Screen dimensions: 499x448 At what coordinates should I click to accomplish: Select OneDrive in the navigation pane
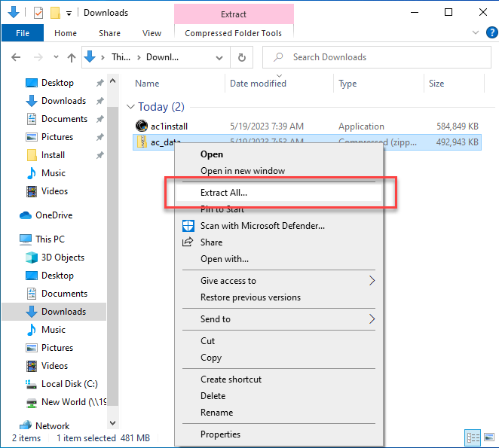point(54,215)
